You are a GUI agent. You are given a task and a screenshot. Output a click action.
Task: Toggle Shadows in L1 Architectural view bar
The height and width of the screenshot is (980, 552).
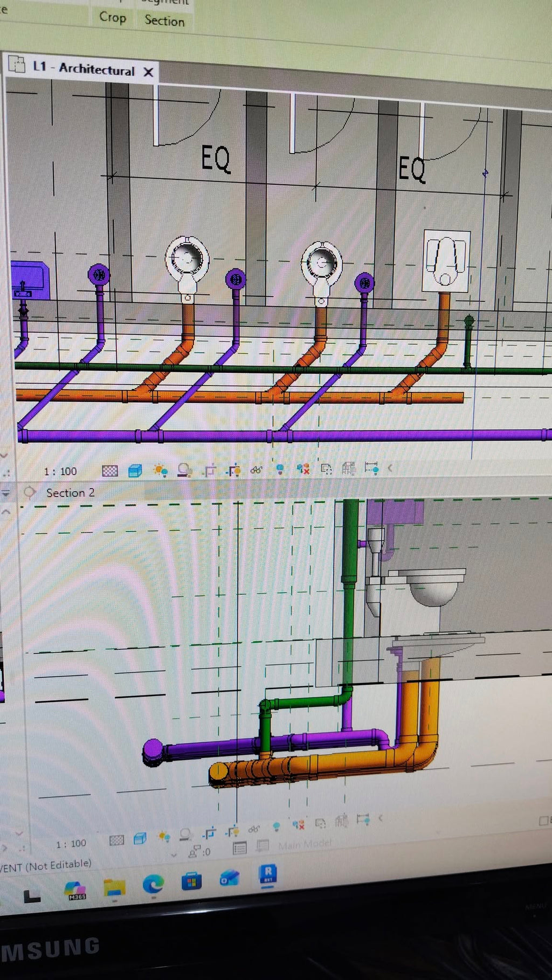(185, 470)
